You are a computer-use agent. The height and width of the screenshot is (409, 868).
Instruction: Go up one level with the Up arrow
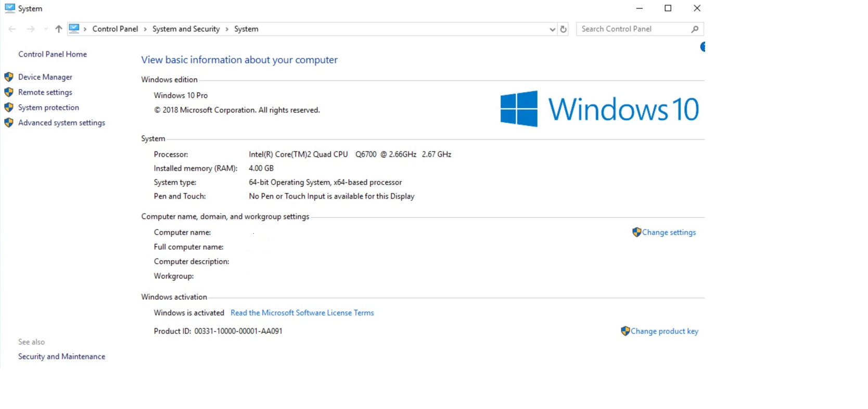59,29
